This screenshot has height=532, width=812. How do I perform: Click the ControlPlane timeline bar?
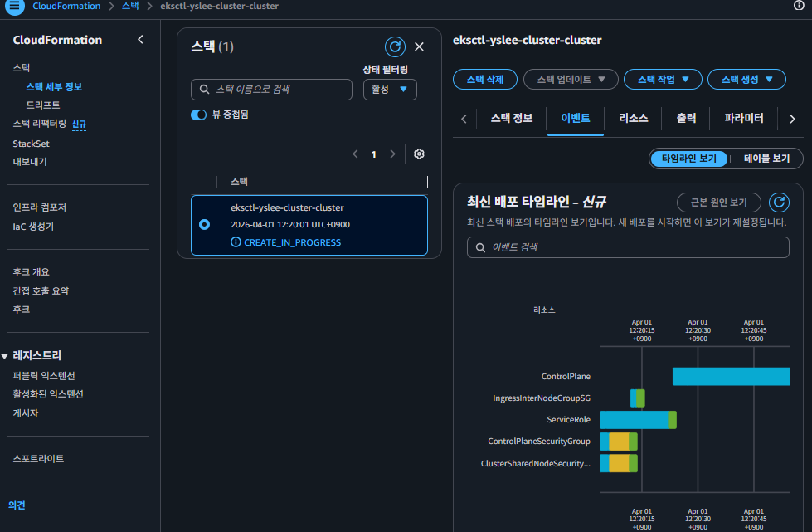point(731,377)
